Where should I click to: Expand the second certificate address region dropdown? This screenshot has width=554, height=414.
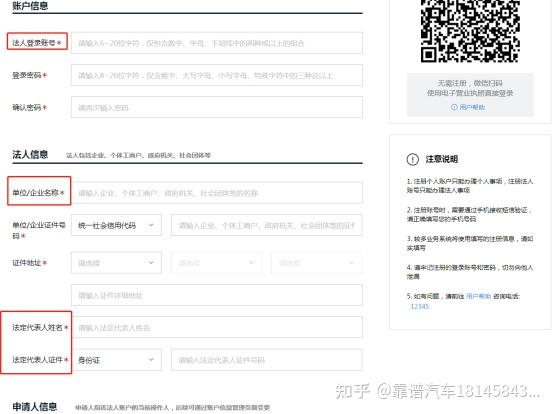point(217,263)
